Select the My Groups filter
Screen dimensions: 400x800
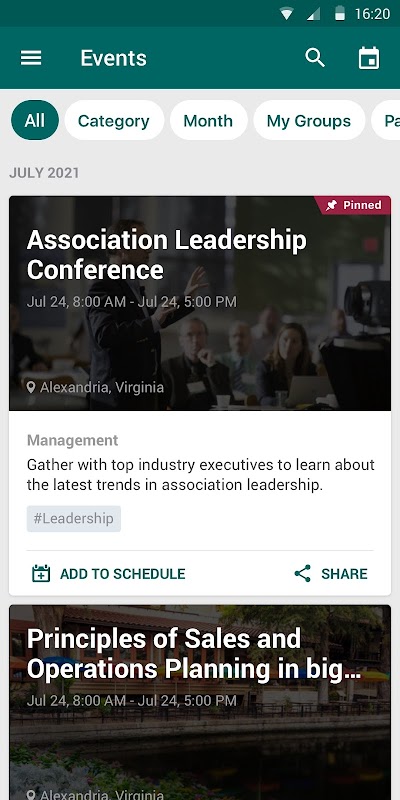(309, 120)
